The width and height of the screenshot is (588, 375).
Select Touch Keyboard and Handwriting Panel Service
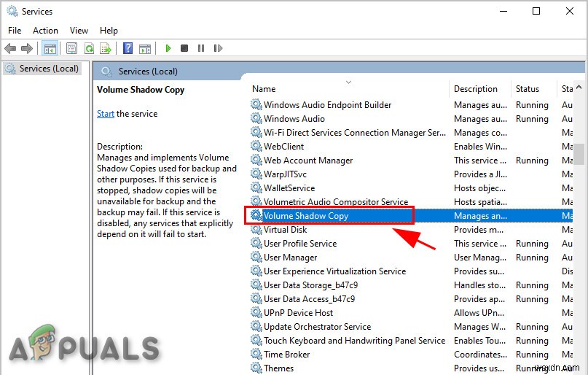coord(411,341)
